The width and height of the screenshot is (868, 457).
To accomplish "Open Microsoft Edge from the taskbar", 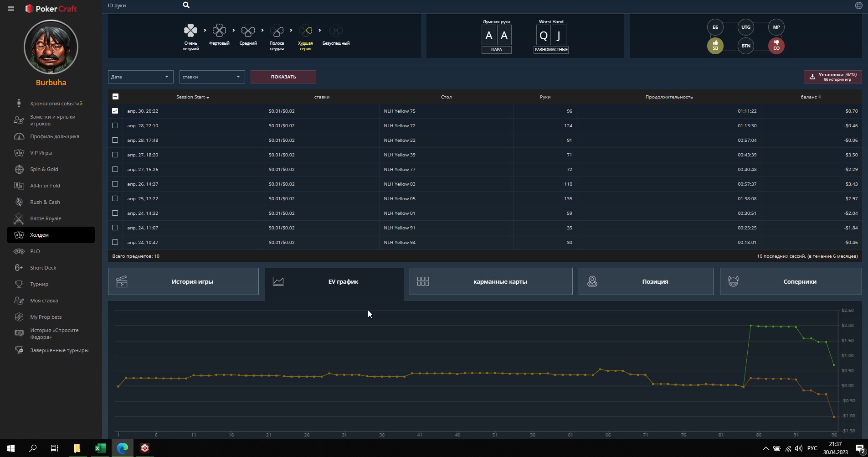I will (122, 448).
